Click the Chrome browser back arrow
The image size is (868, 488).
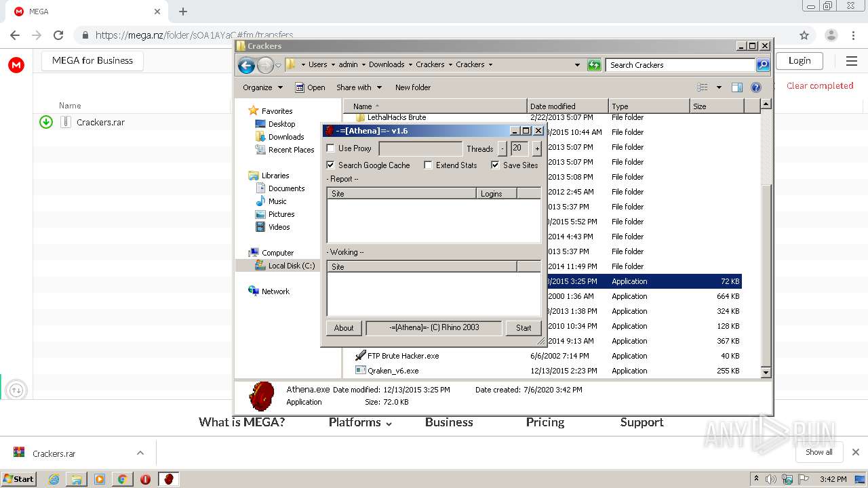click(15, 35)
